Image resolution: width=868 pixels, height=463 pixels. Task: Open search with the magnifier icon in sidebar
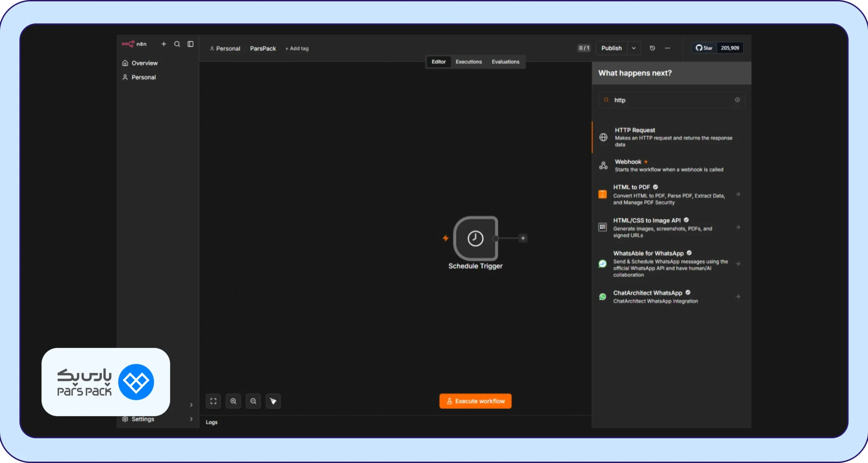177,44
